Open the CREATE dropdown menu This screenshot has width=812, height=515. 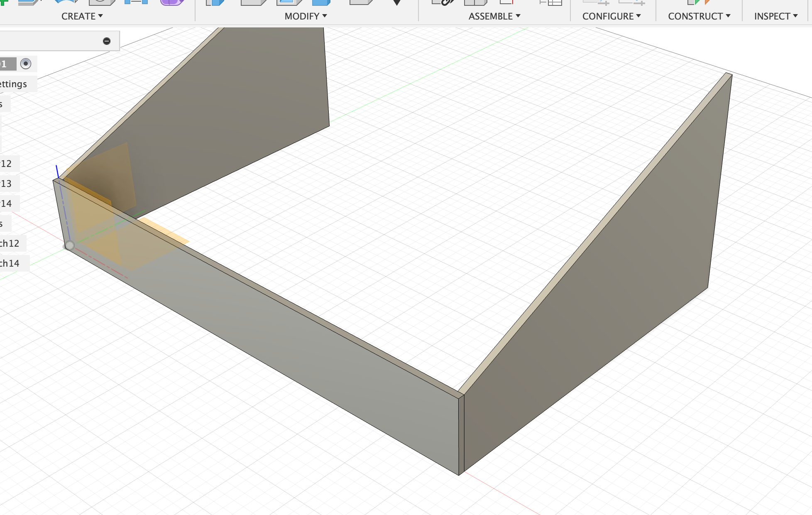click(82, 16)
